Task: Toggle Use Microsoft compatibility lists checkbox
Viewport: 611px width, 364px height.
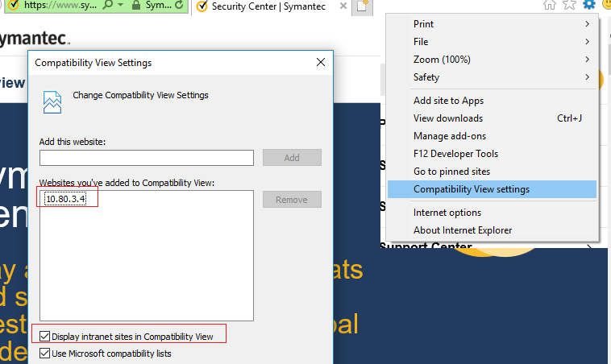Action: (45, 354)
